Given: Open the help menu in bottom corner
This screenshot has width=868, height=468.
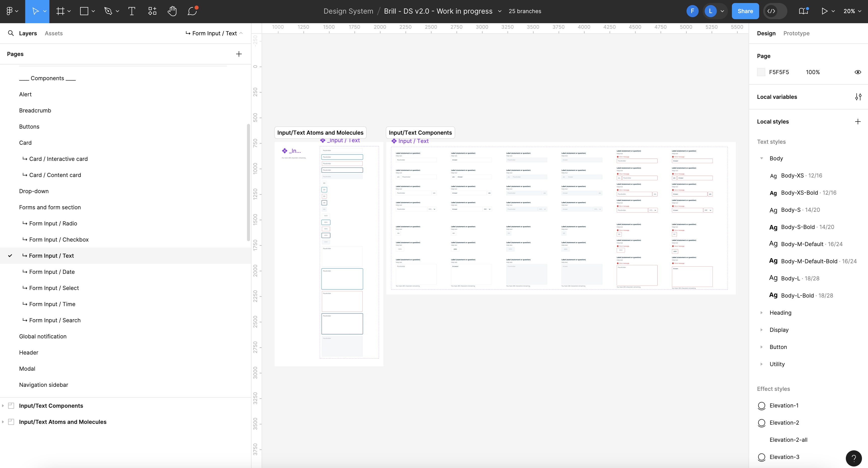Looking at the screenshot, I should tap(854, 458).
